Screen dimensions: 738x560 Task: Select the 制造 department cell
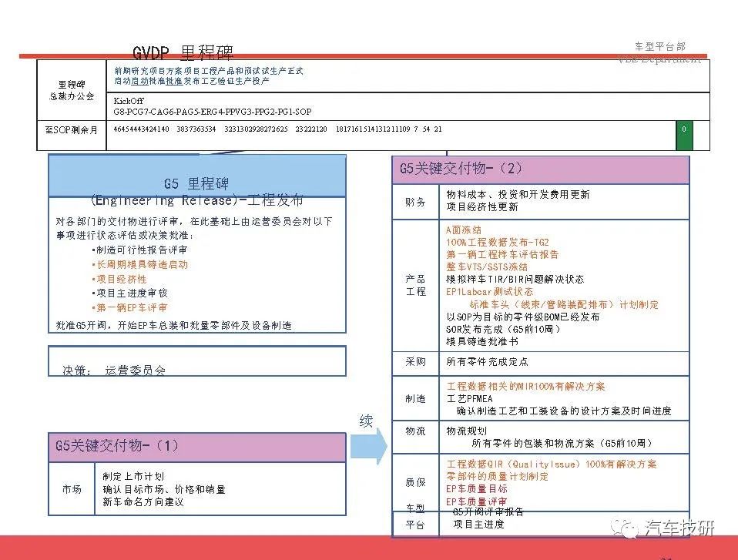point(415,398)
